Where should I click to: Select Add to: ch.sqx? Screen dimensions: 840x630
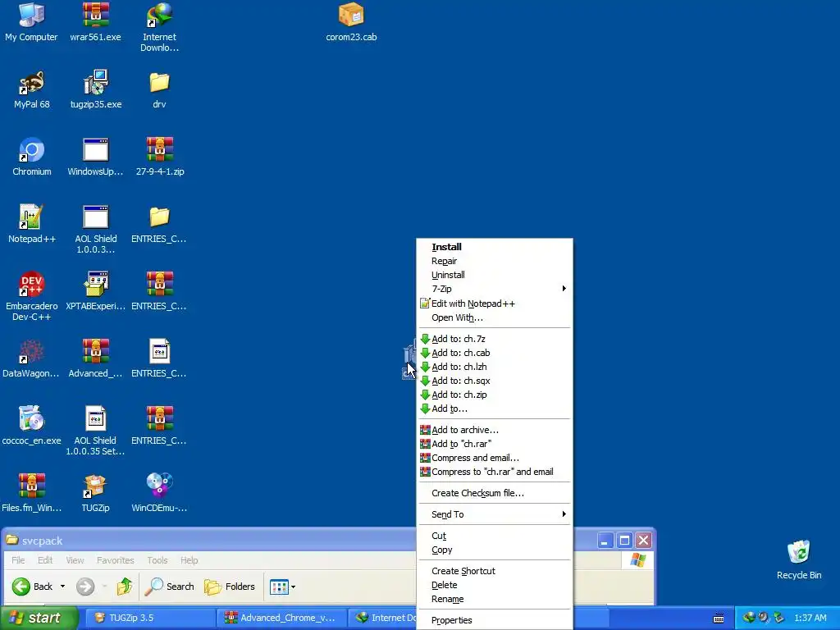pyautogui.click(x=495, y=381)
